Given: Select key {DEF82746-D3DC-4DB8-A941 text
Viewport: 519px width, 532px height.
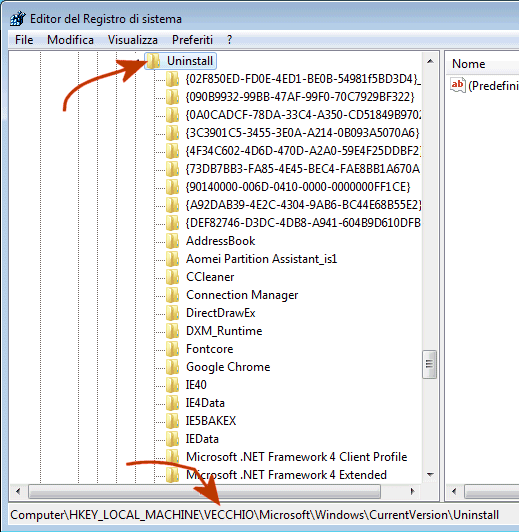Looking at the screenshot, I should point(303,223).
